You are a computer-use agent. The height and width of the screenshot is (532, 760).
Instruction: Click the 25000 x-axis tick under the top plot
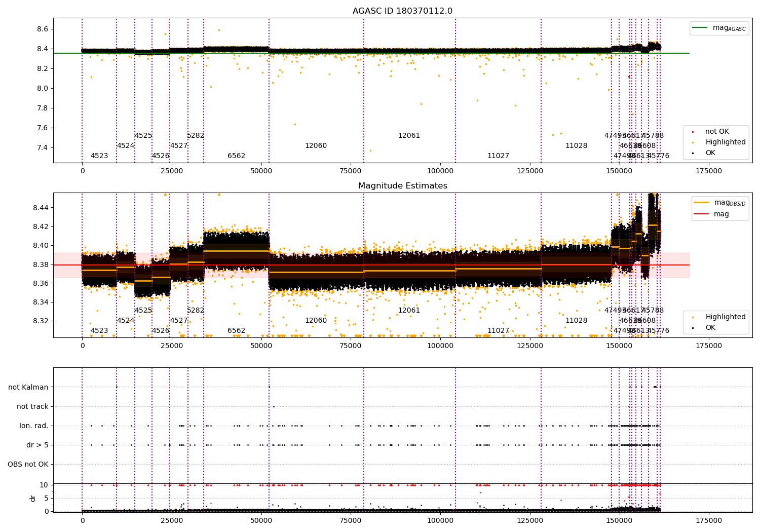click(172, 171)
